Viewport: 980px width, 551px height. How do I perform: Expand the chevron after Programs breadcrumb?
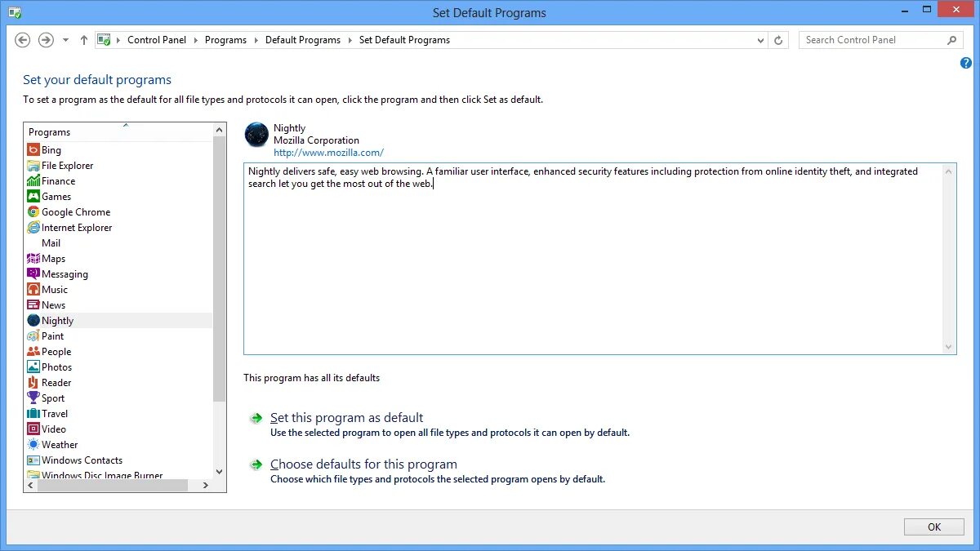point(256,40)
